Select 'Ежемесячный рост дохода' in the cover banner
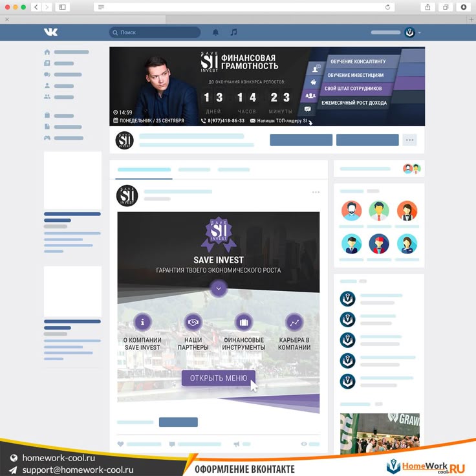The height and width of the screenshot is (476, 476). (354, 103)
